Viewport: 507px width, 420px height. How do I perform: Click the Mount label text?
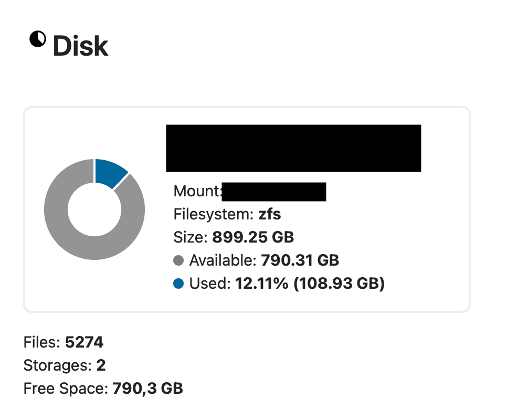197,191
